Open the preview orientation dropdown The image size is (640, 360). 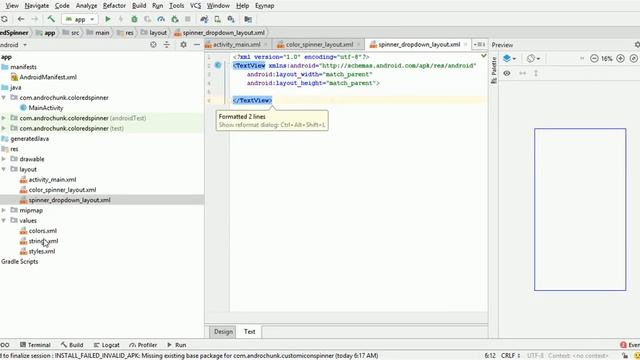click(533, 59)
